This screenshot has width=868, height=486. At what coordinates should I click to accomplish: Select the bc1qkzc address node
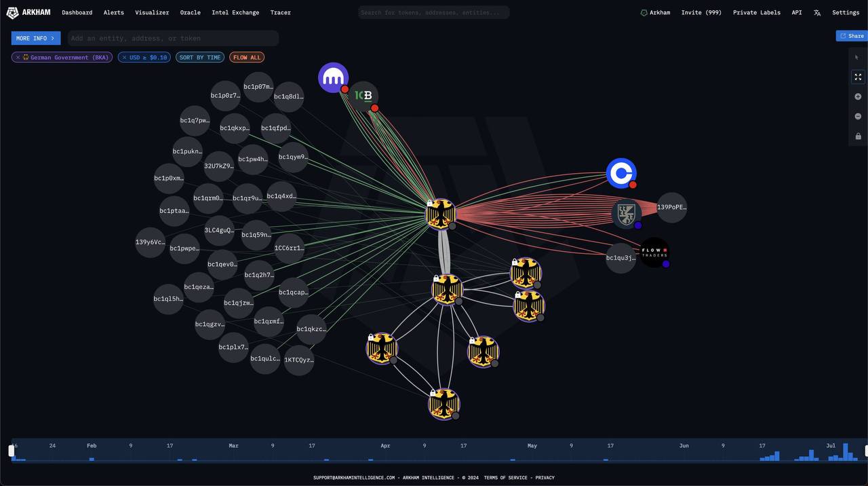[x=311, y=329]
